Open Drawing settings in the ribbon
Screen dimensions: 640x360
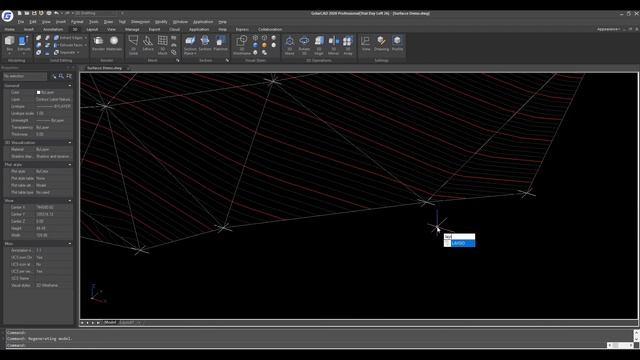[381, 43]
